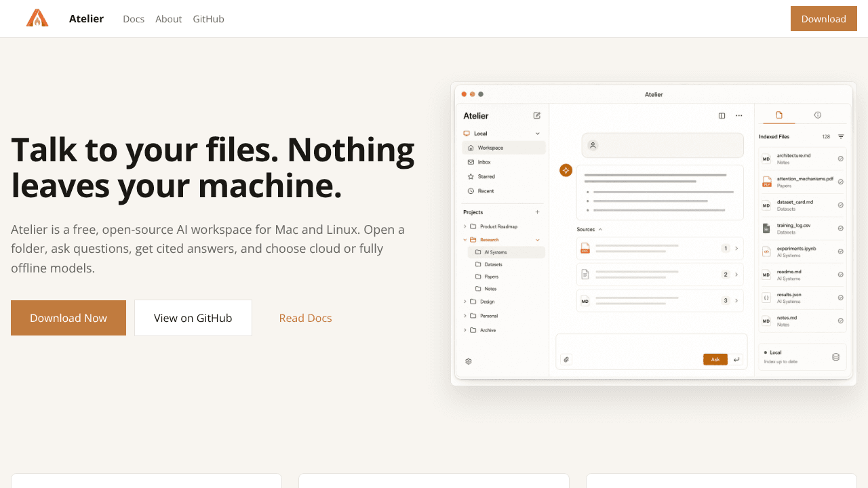Image resolution: width=868 pixels, height=488 pixels.
Task: Toggle the sidebar panel layout icon
Action: [x=722, y=116]
